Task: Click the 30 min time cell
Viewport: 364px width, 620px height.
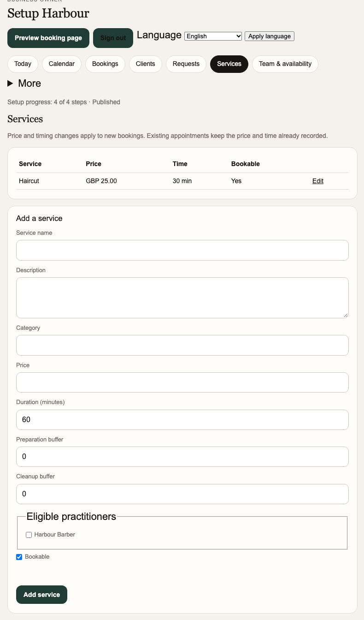Action: click(182, 181)
